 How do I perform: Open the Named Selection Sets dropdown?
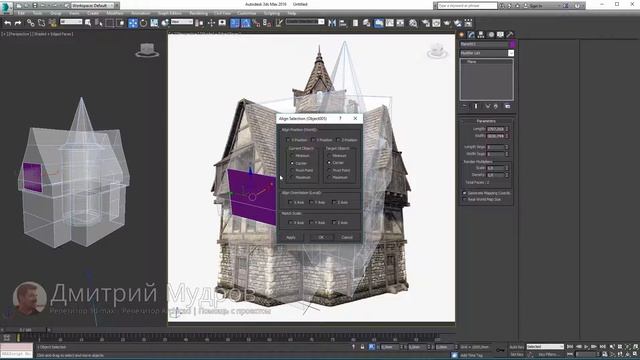[305, 22]
